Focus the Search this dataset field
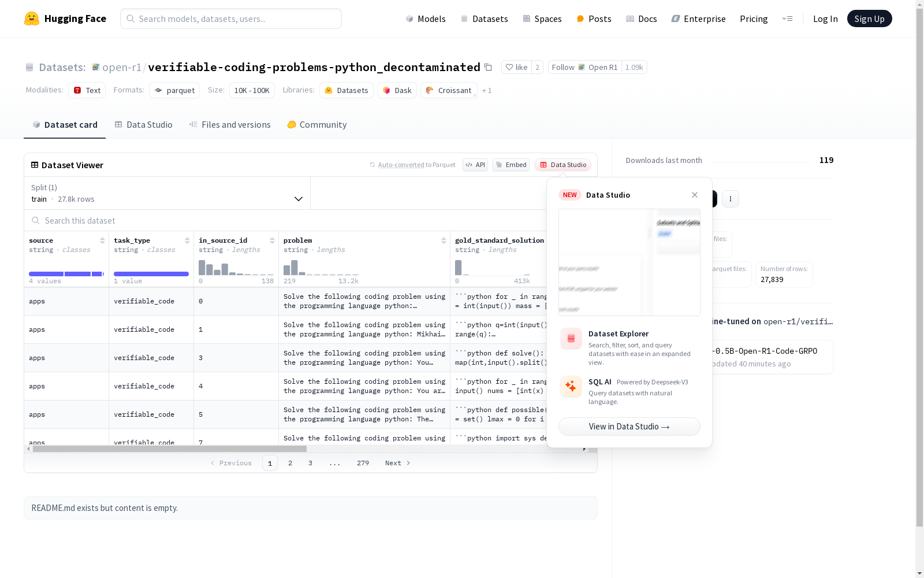 pyautogui.click(x=285, y=221)
